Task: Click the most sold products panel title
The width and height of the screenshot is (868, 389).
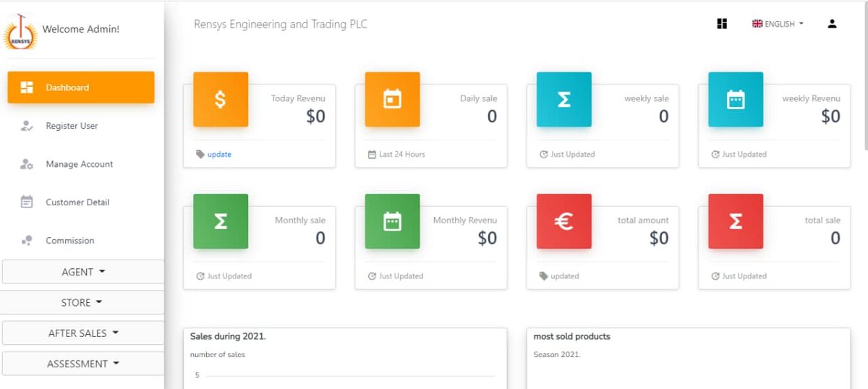Action: coord(571,336)
